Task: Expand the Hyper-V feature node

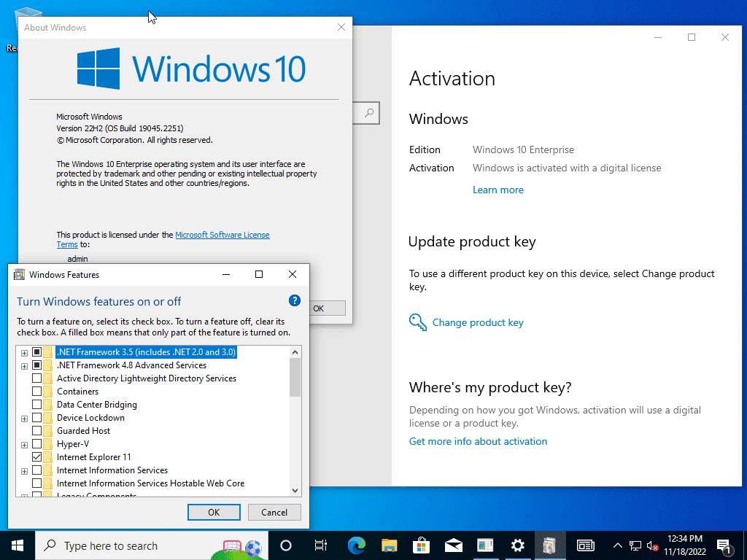Action: click(25, 445)
